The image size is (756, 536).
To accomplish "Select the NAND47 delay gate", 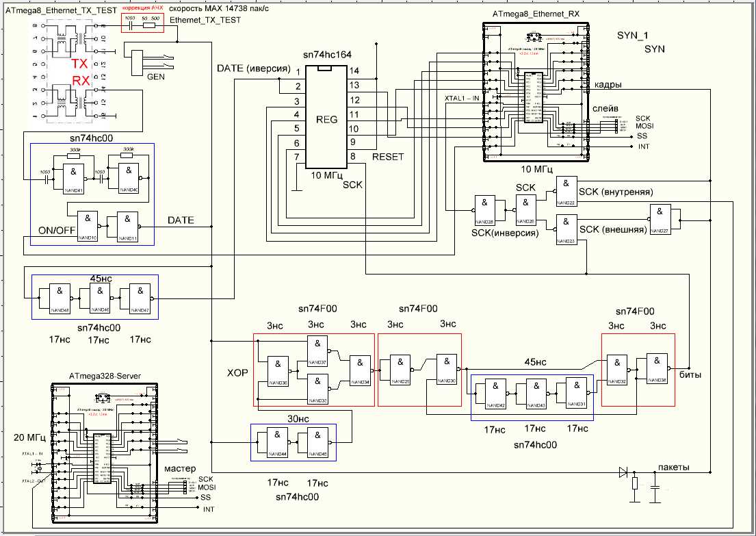I will (x=140, y=299).
